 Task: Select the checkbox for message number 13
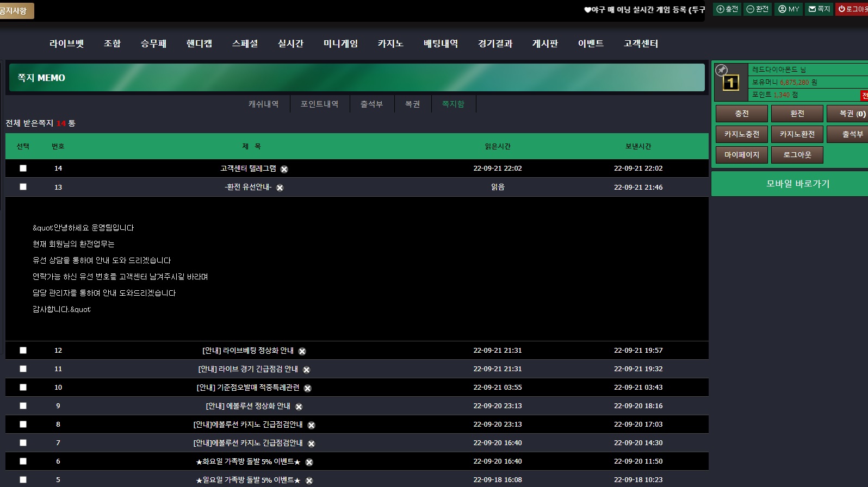(x=23, y=187)
